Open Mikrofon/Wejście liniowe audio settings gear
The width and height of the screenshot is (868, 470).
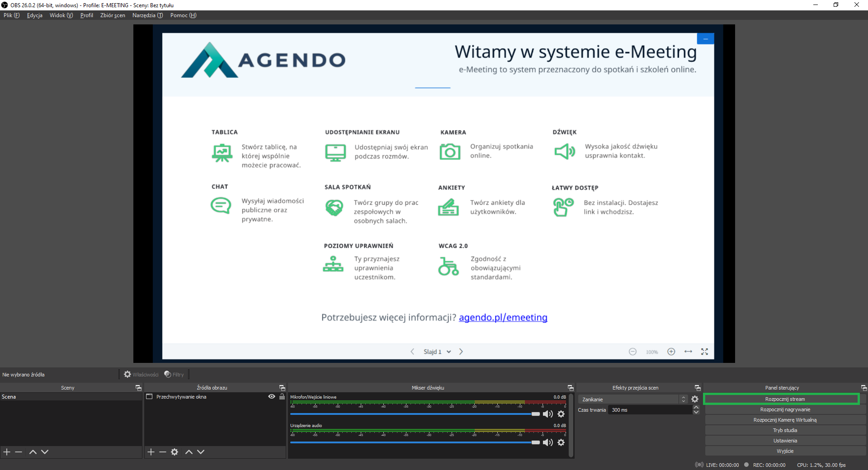(x=561, y=414)
